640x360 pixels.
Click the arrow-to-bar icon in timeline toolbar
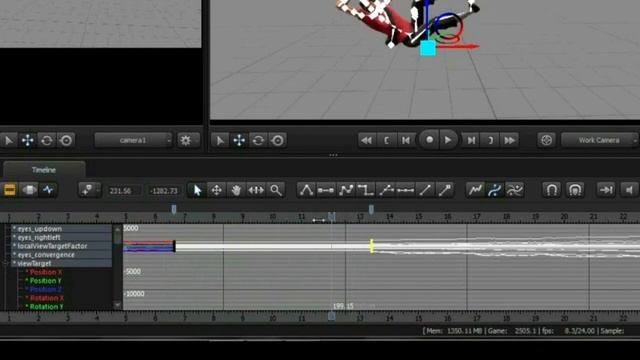[x=606, y=190]
